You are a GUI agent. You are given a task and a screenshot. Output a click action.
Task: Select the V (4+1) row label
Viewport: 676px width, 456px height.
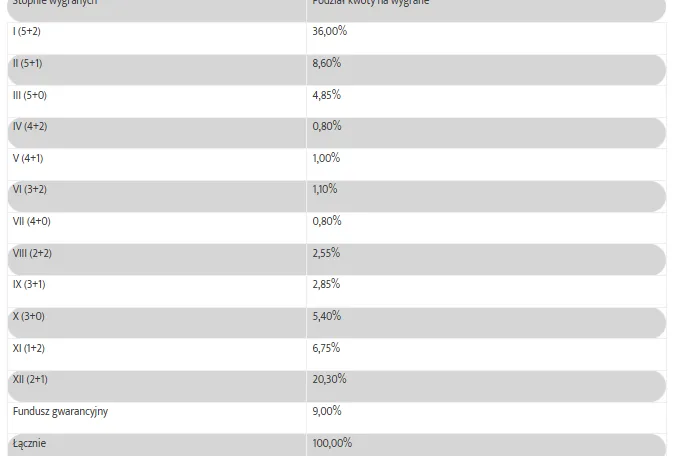[28, 159]
